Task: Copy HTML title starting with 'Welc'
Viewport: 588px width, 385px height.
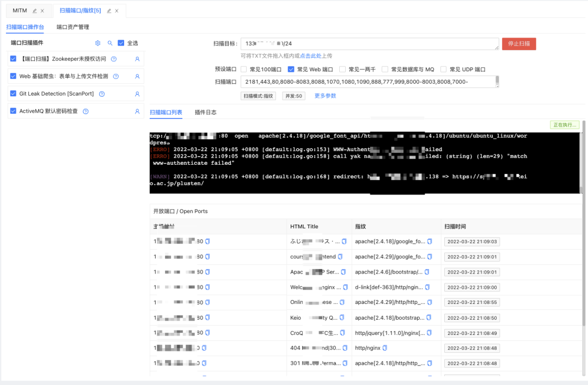Action: click(345, 287)
